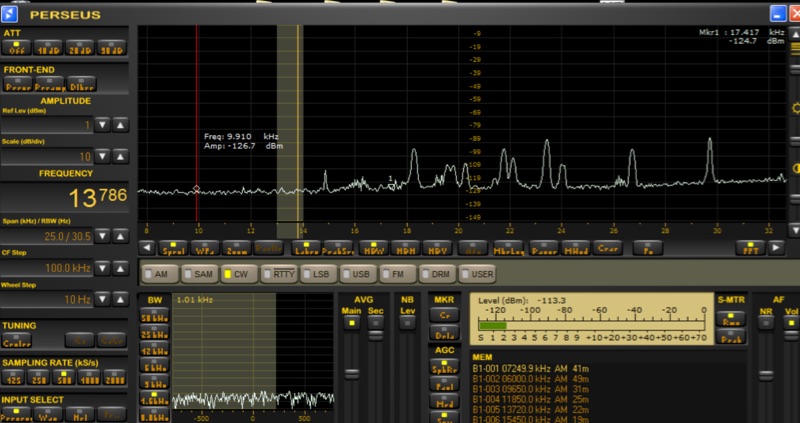Select Net input source
Screen dimensions: 800x423
(x=80, y=414)
